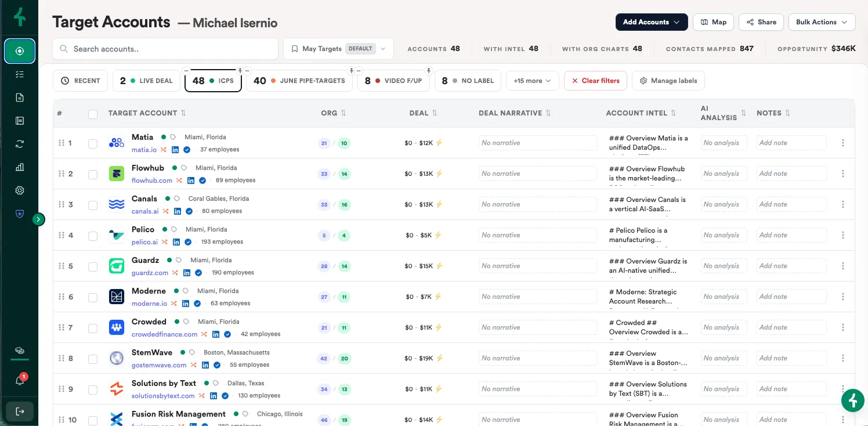
Task: Open Manage labels
Action: pyautogui.click(x=668, y=81)
